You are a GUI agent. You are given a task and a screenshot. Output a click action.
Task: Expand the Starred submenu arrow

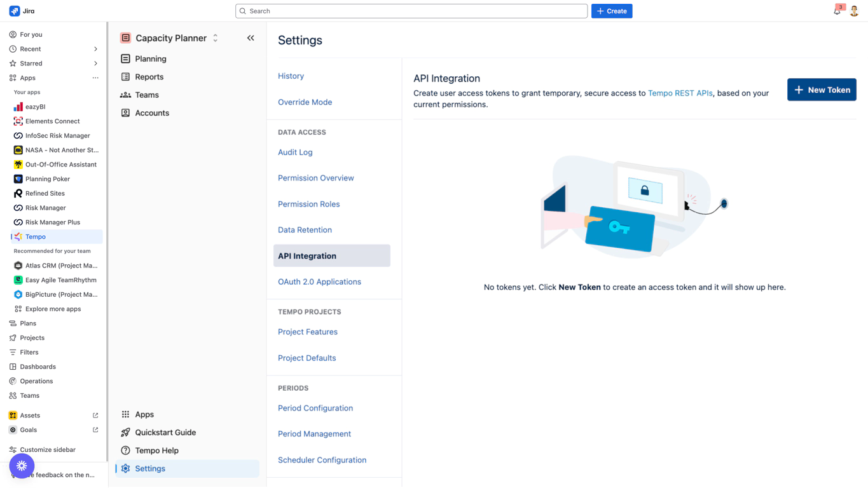coord(95,64)
